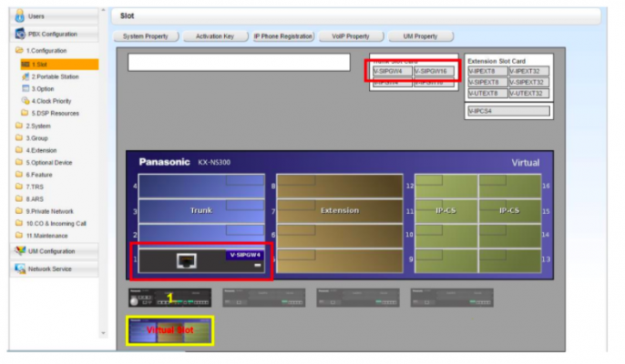Click the Users panel icon
625x364 pixels.
(x=21, y=15)
